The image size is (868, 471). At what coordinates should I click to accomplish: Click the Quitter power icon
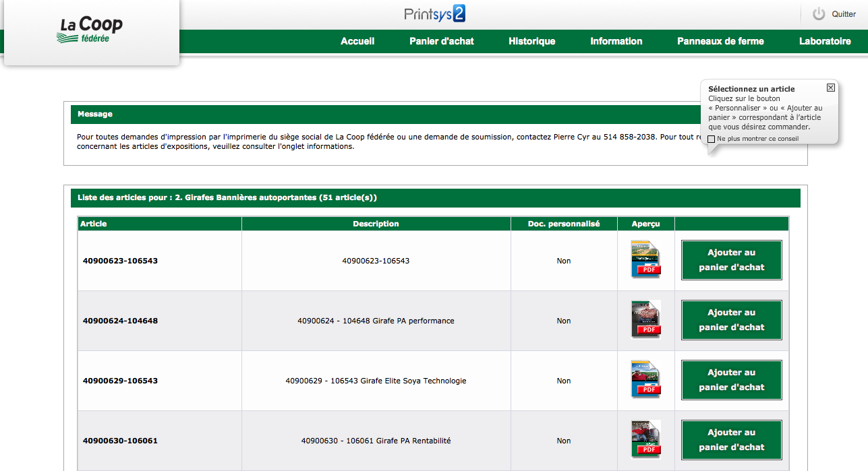coord(819,13)
